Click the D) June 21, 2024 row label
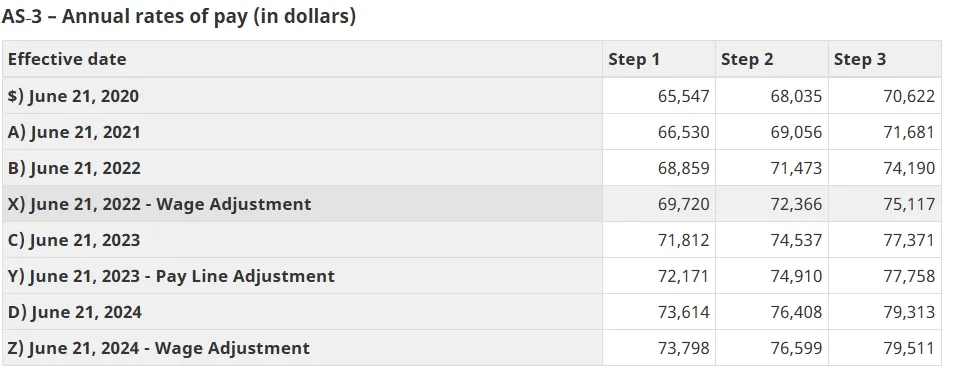Viewport: 955px width, 375px height. pyautogui.click(x=75, y=312)
